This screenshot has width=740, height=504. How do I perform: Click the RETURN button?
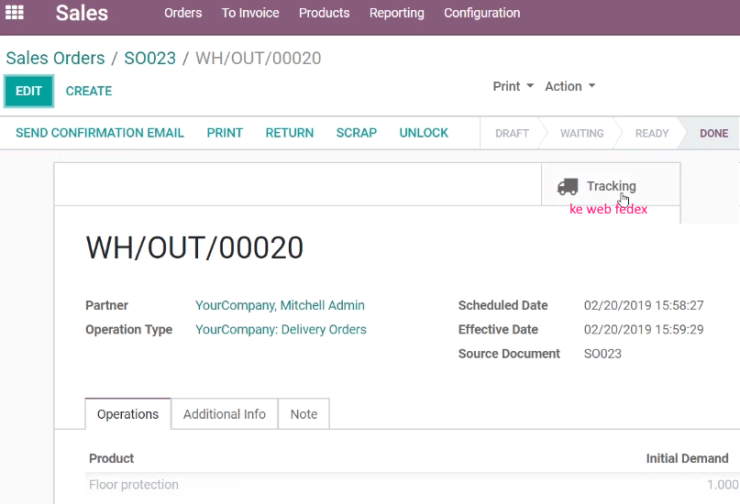click(289, 133)
